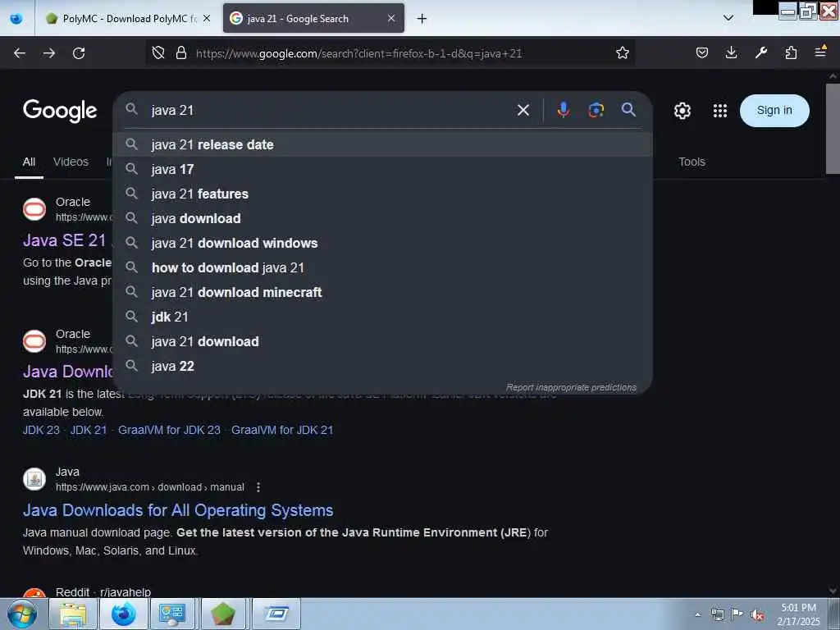Click the Firefox back arrow
This screenshot has width=840, height=630.
(20, 53)
